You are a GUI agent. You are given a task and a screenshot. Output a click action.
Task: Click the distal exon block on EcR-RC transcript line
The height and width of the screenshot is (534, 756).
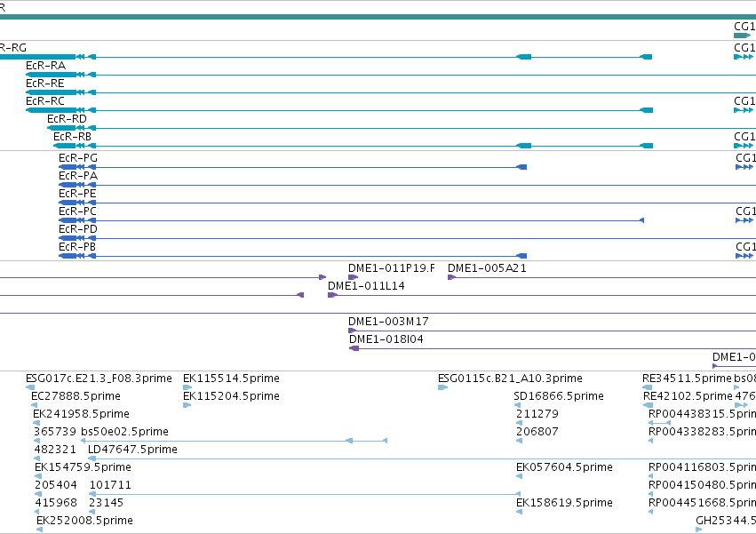click(647, 110)
